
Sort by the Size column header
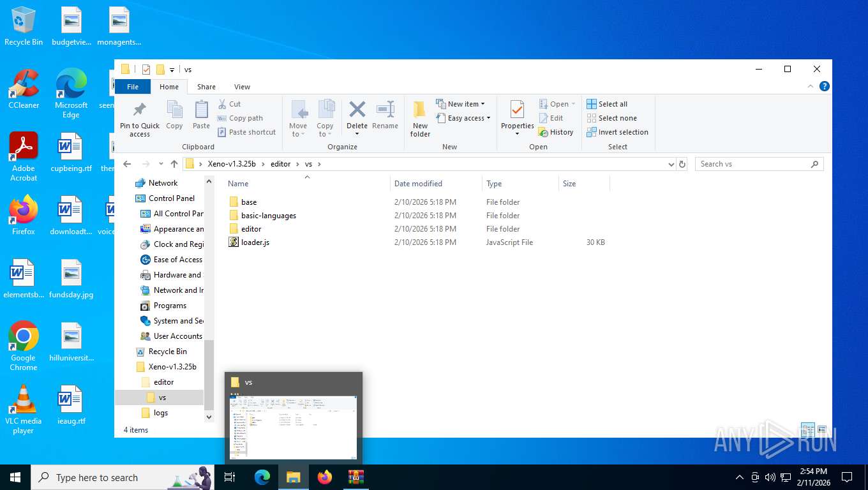point(584,184)
